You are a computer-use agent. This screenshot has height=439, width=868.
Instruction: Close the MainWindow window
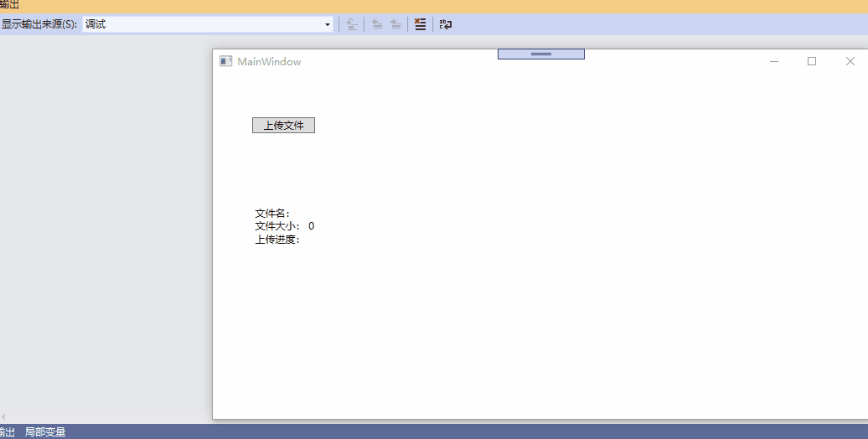click(850, 61)
